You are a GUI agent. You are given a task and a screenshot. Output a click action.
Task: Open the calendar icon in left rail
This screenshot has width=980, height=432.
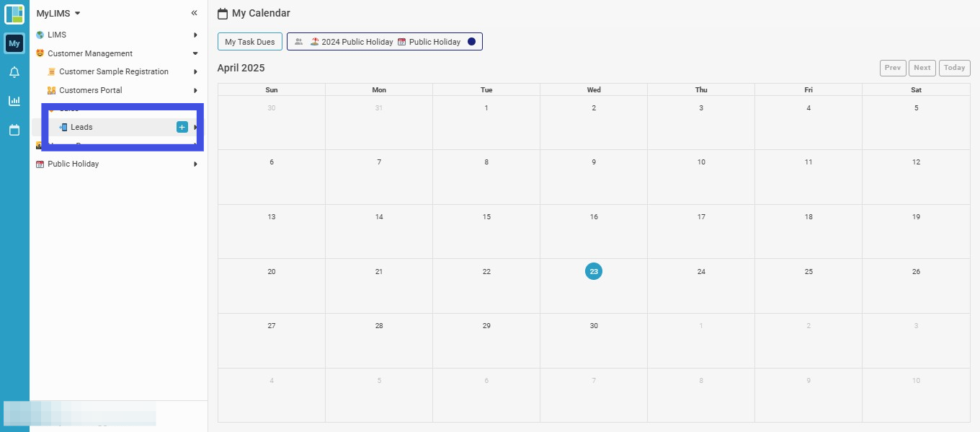pyautogui.click(x=14, y=130)
